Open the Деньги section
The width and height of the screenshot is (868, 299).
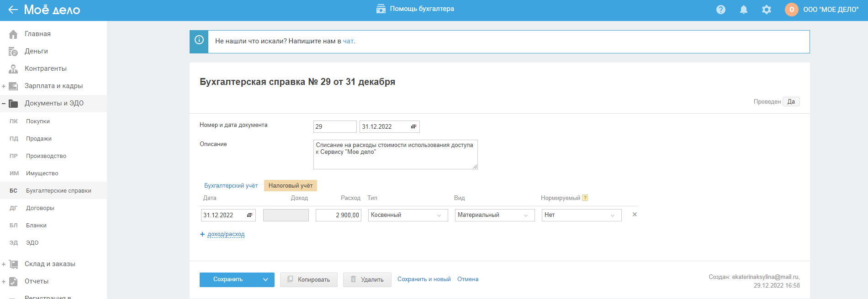coord(36,51)
